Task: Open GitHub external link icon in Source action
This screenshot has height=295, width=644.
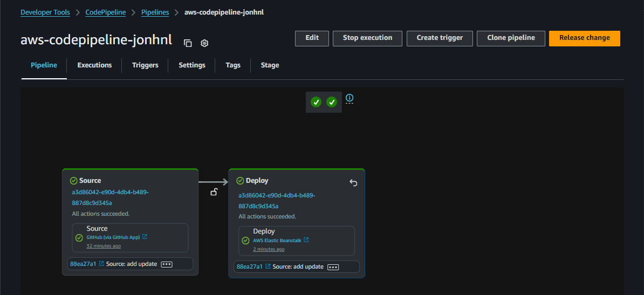Action: (x=145, y=237)
